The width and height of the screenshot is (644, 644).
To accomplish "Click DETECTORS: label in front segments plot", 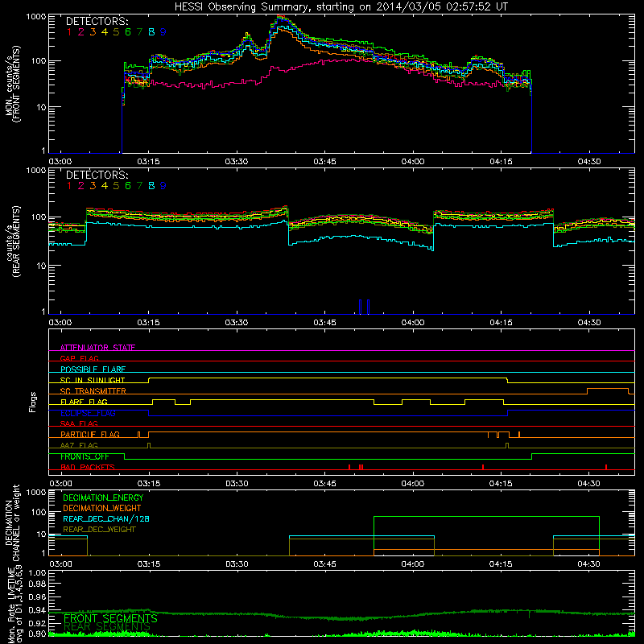I will 97,21.
